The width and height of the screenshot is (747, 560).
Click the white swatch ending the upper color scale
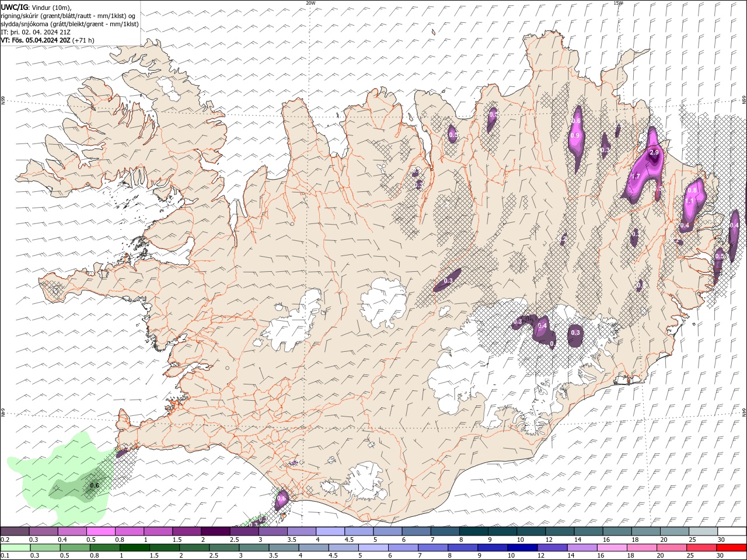(x=732, y=531)
